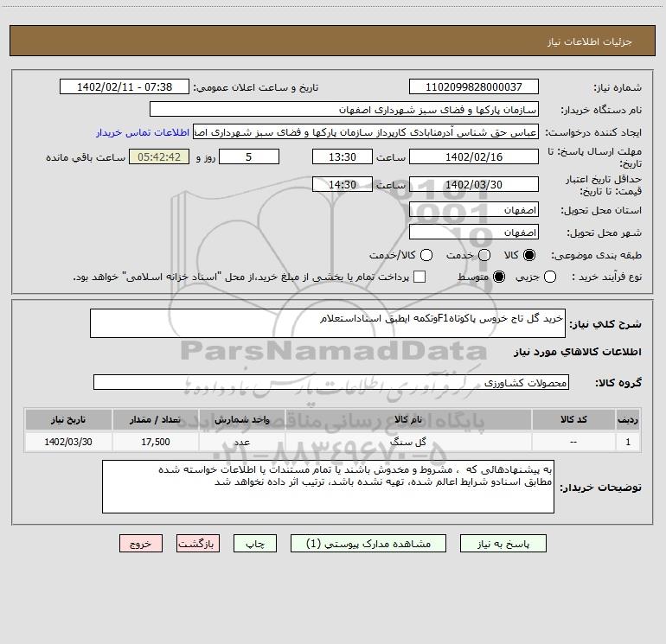Viewport: 666px width, 644px height.
Task: Click the response deadline date 1402/02/16
Action: point(474,156)
